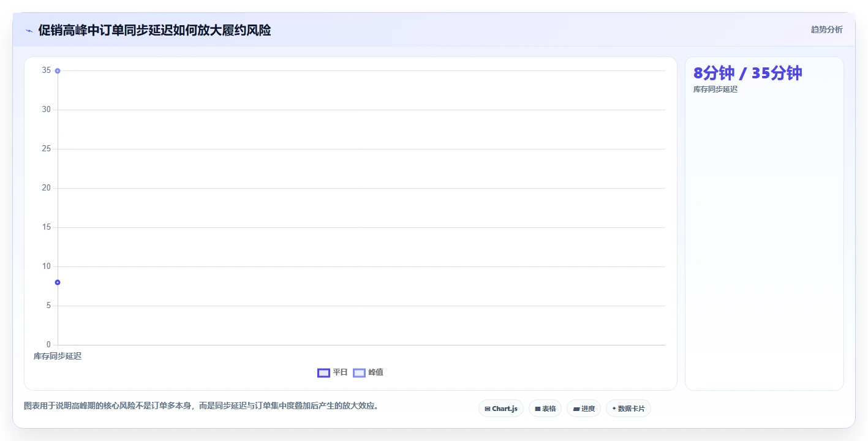Click the 峰值 legend color box
This screenshot has width=868, height=441.
click(x=360, y=372)
